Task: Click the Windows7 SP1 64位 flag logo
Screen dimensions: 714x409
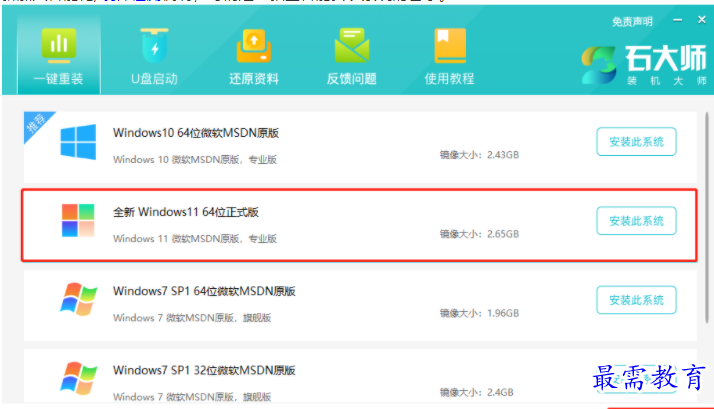Action: coord(78,299)
